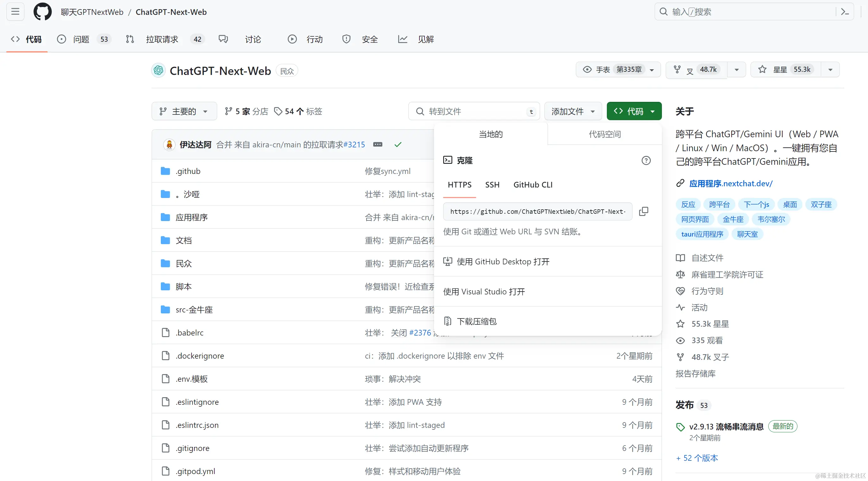This screenshot has width=868, height=481.
Task: Select the 代码空间 codespaces tab
Action: [605, 134]
